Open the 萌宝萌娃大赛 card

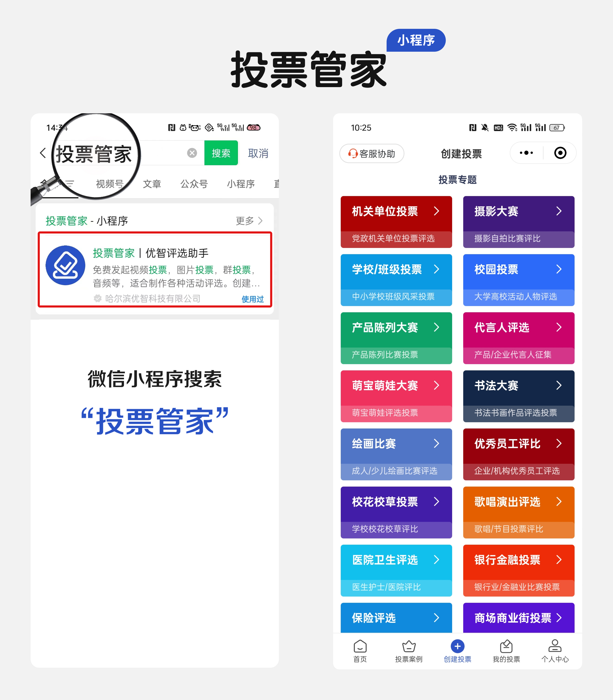tap(396, 396)
